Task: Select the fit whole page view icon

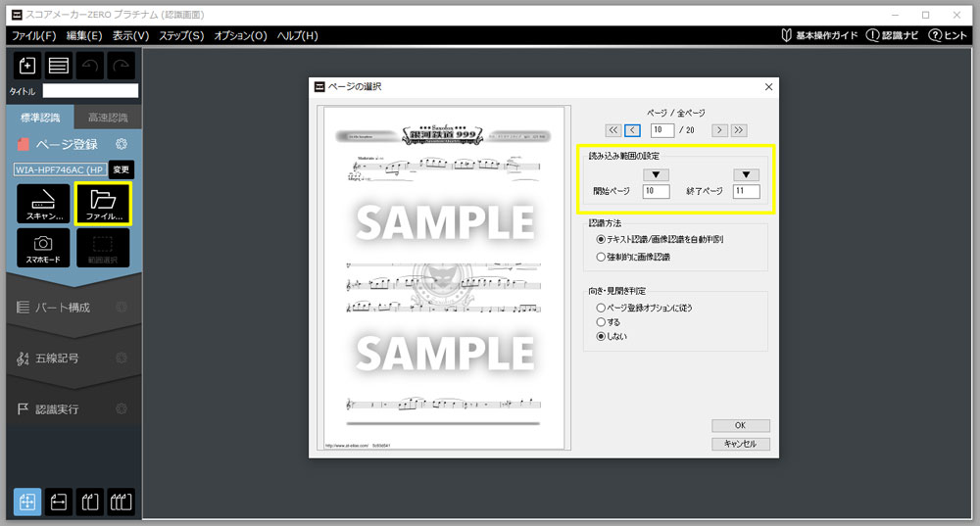Action: click(x=27, y=502)
